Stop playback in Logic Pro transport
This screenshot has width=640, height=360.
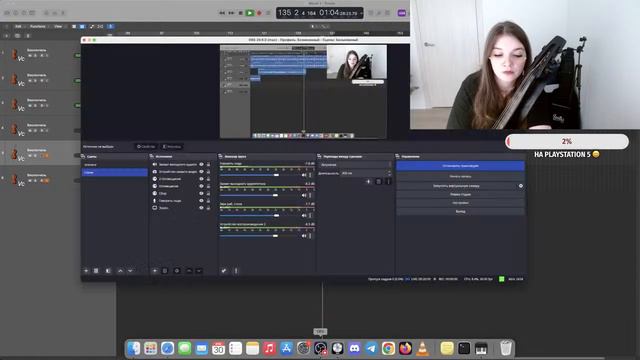click(x=240, y=13)
